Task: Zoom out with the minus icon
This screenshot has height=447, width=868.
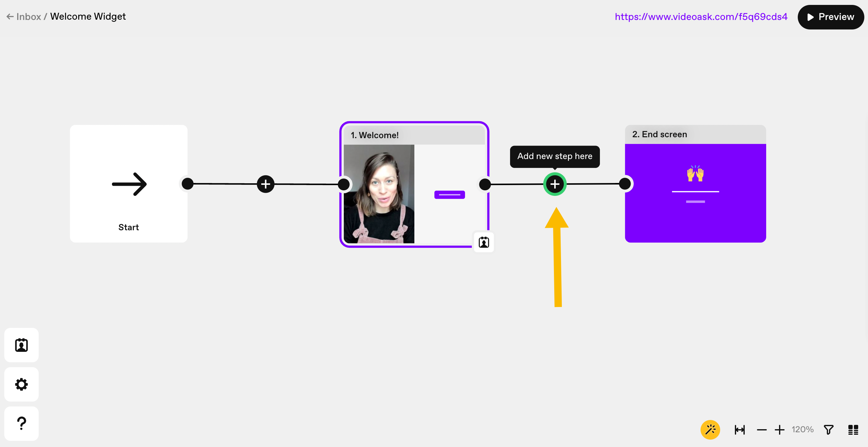Action: [762, 430]
